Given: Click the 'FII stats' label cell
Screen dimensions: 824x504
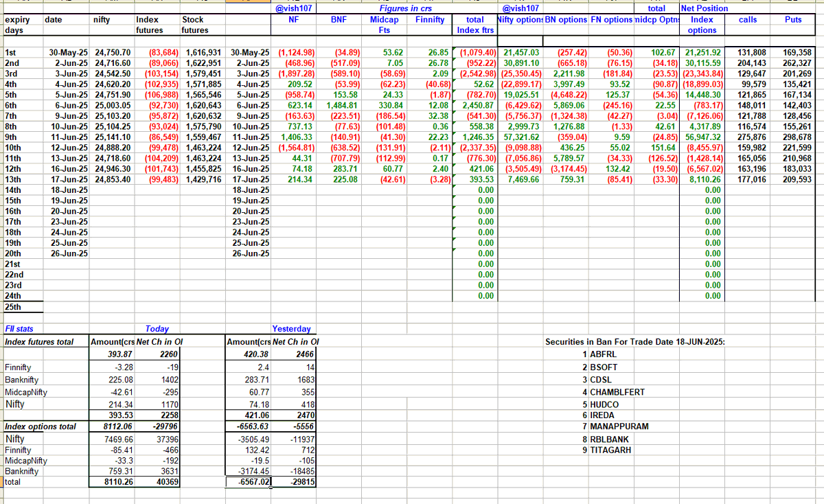Looking at the screenshot, I should coord(18,329).
